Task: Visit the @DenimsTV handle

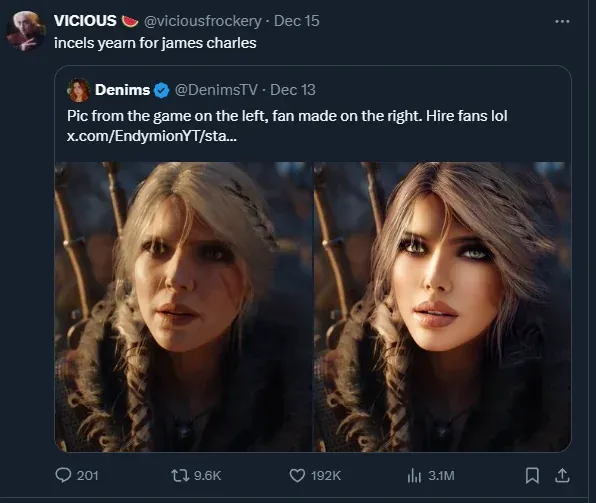Action: pyautogui.click(x=216, y=90)
